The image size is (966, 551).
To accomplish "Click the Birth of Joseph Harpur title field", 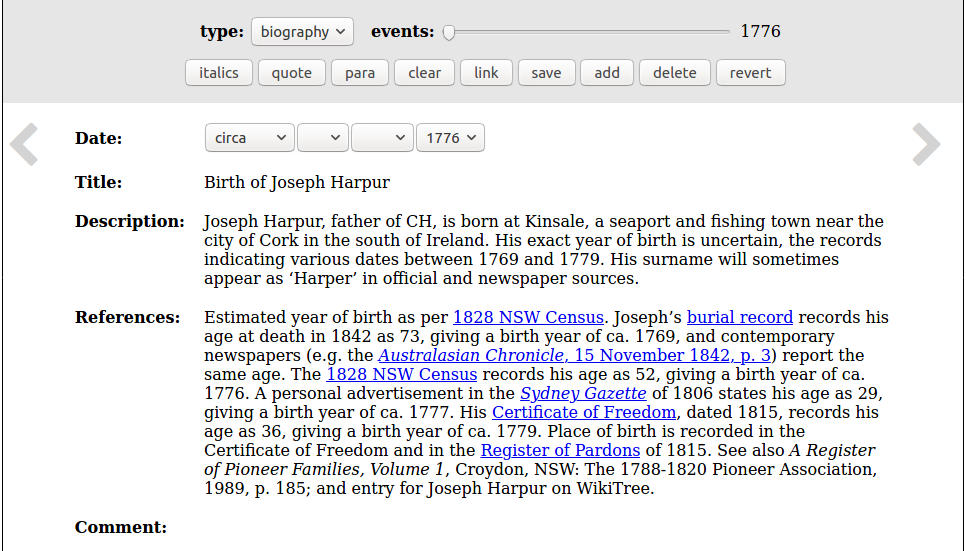I will pyautogui.click(x=297, y=183).
